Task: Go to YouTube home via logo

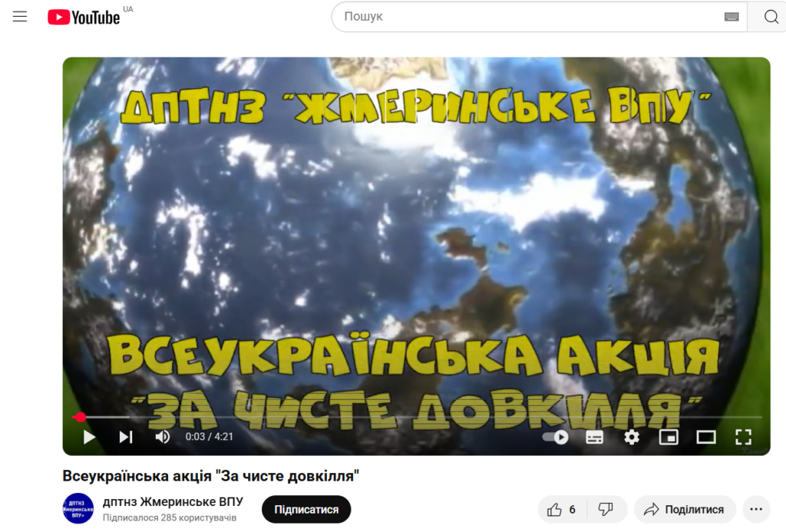Action: point(84,17)
